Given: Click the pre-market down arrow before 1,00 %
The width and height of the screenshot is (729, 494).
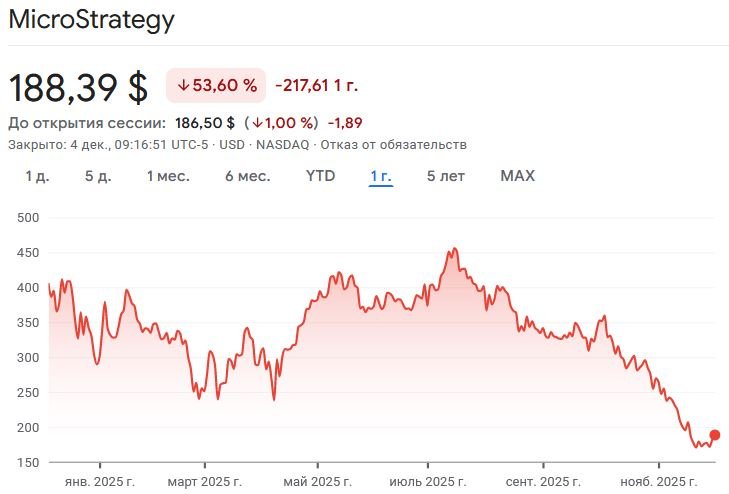Looking at the screenshot, I should click(258, 123).
